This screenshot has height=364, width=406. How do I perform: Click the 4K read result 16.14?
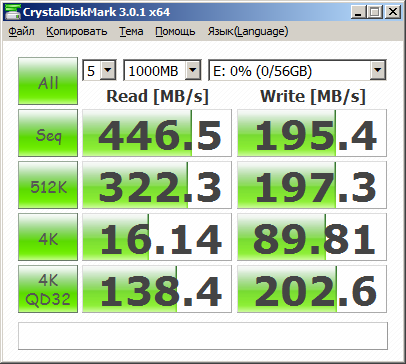point(157,237)
